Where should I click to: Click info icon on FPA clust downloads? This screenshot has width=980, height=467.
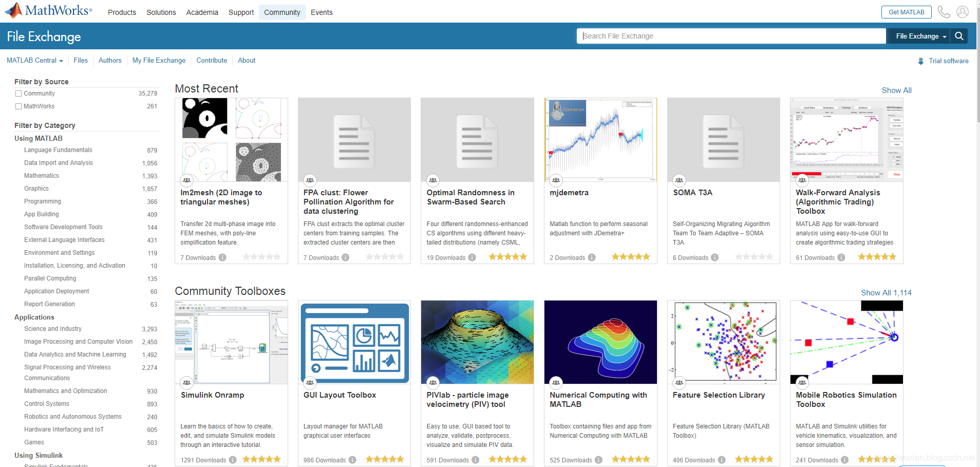coord(346,257)
